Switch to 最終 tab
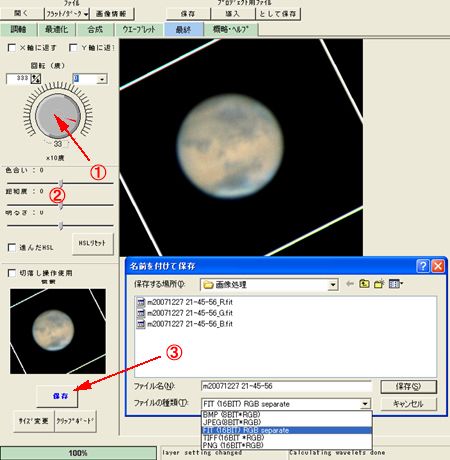The height and width of the screenshot is (460, 450). (183, 29)
